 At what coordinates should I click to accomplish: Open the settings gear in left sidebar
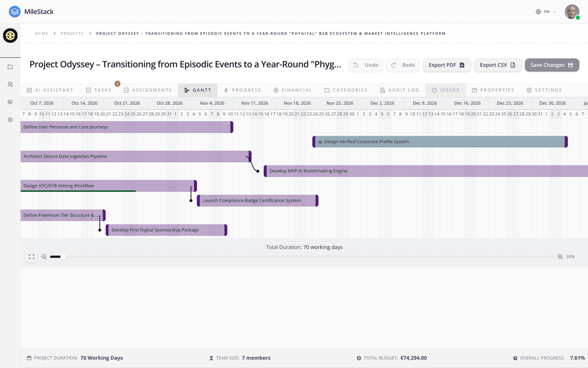click(10, 120)
